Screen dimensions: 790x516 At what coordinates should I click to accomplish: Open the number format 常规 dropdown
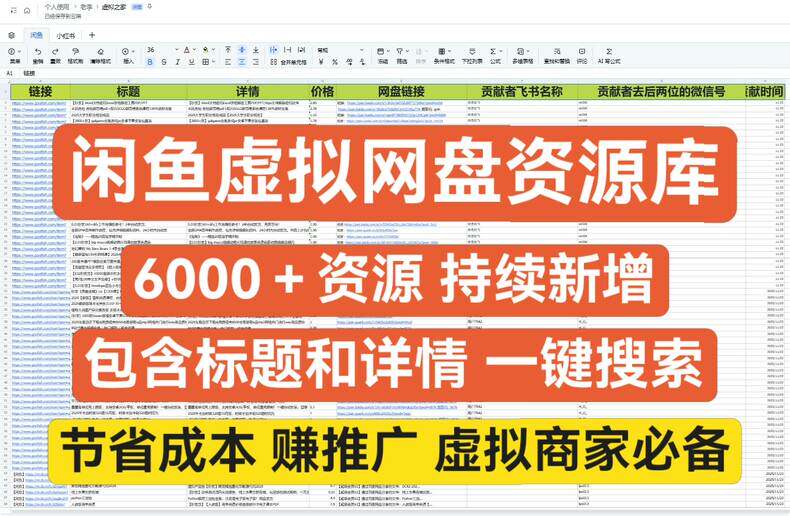pyautogui.click(x=340, y=50)
